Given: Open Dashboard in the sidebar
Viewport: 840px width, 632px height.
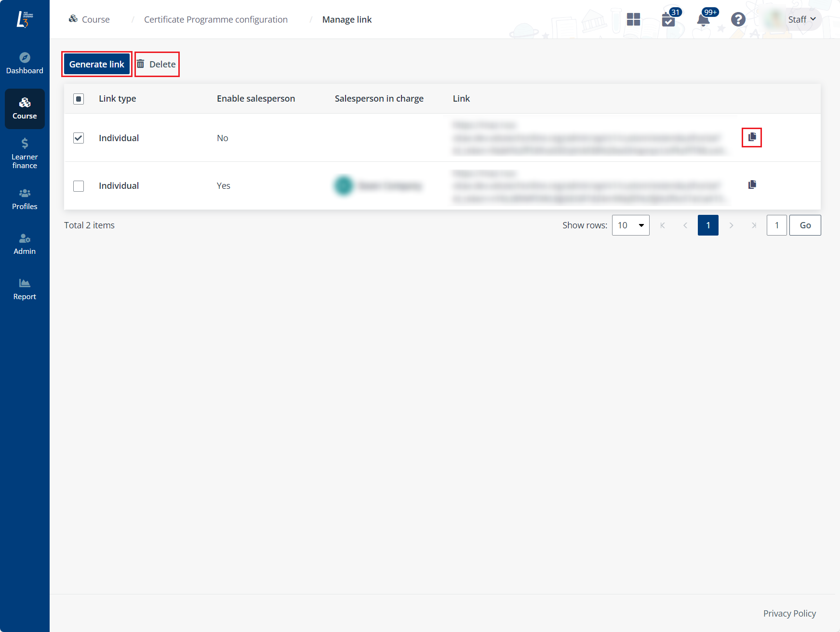Looking at the screenshot, I should (25, 63).
